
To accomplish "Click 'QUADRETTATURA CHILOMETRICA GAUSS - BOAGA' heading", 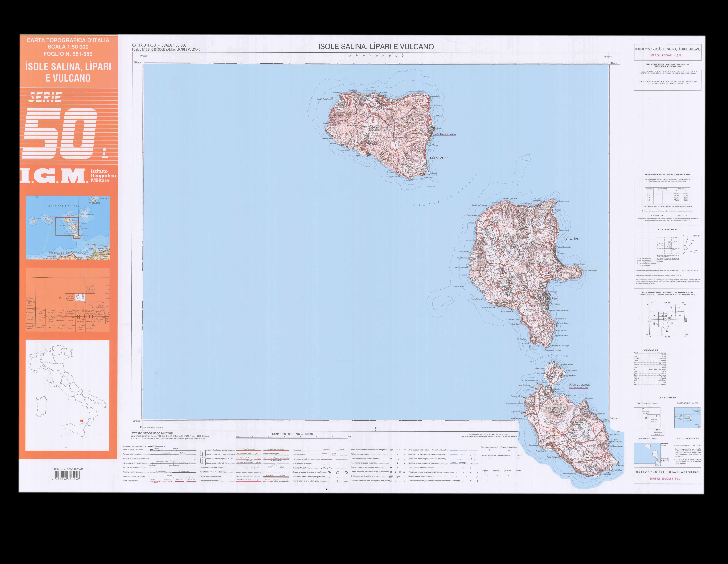I will (x=668, y=174).
